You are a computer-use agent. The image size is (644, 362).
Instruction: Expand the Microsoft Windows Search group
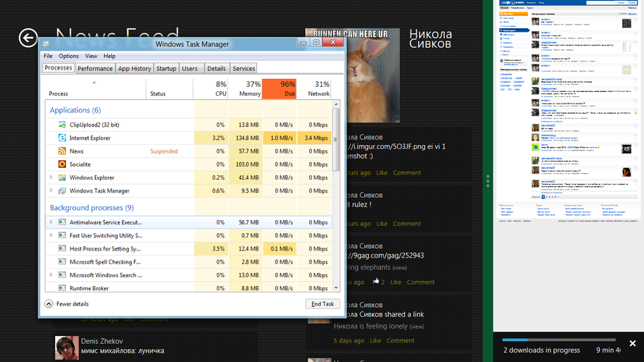(51, 275)
